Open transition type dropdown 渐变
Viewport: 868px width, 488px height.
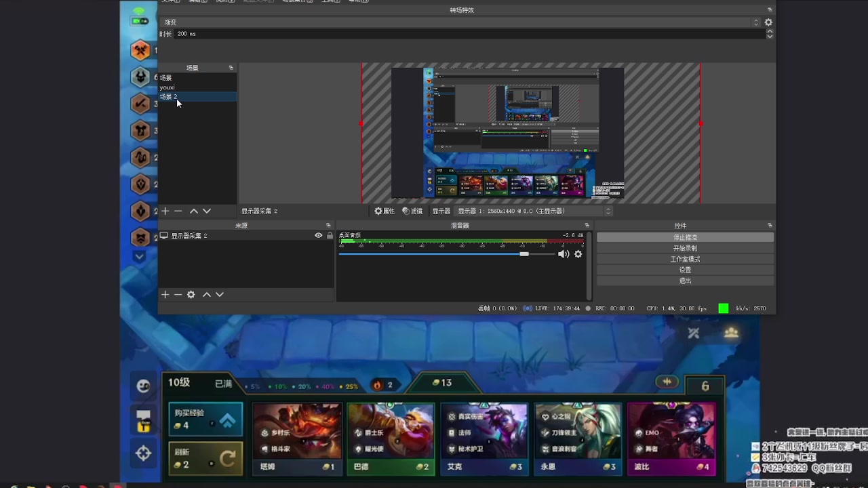460,22
